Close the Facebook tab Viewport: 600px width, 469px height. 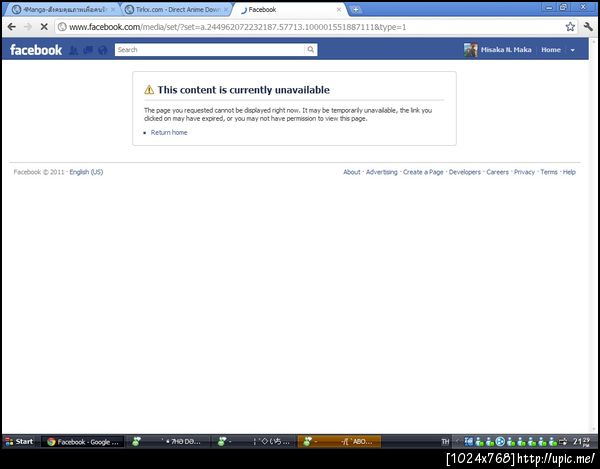(x=339, y=10)
